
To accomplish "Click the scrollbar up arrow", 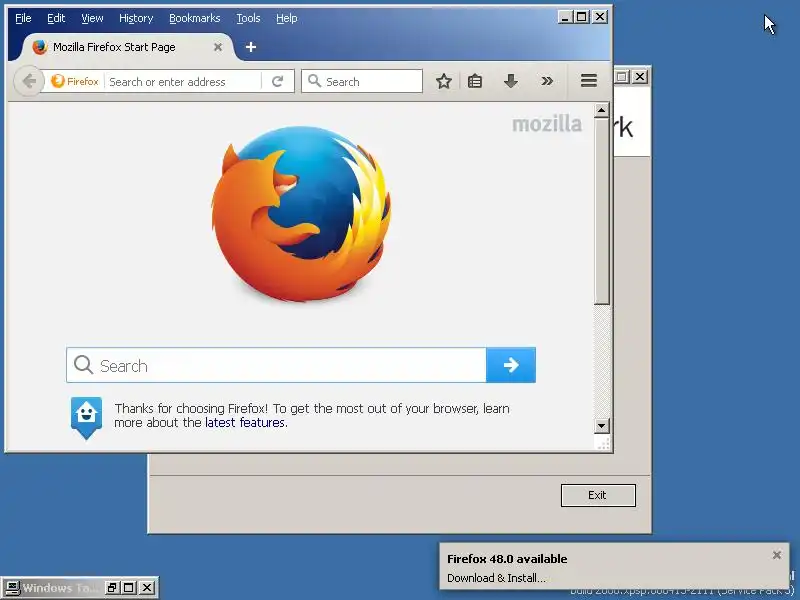I will tap(602, 110).
